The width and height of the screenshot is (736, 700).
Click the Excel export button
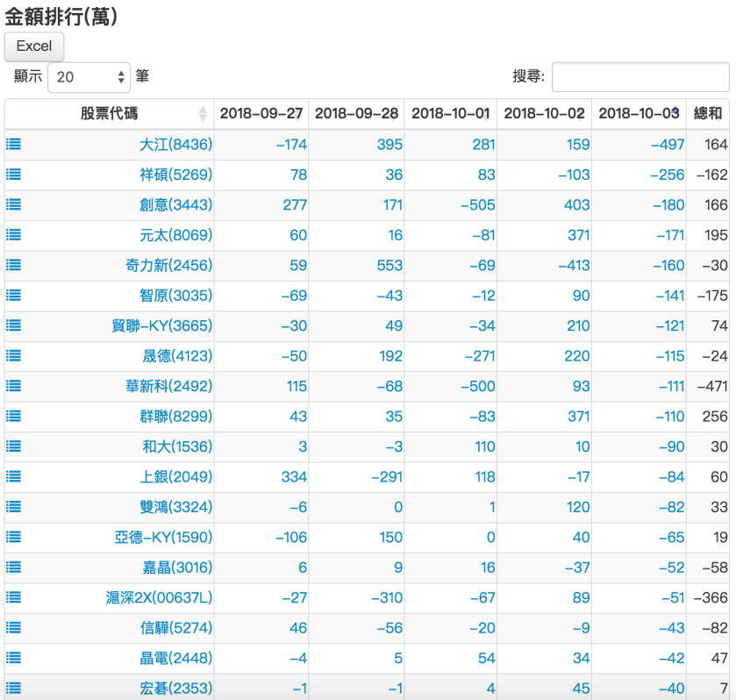(33, 46)
